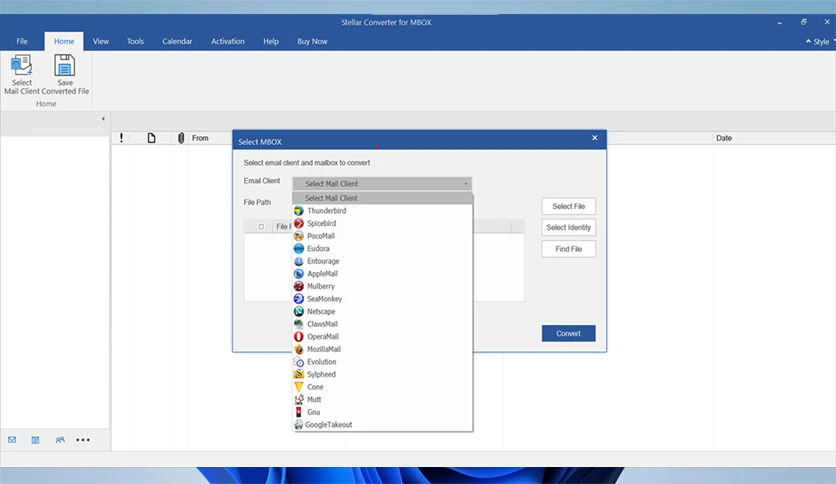Show more navigation options (three dots)
836x484 pixels.
83,440
